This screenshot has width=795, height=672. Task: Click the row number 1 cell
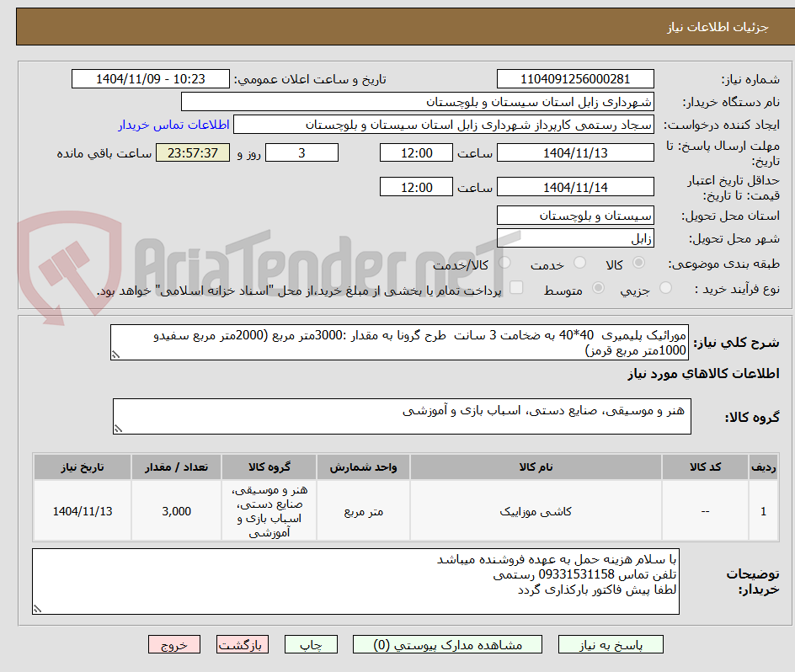tap(764, 511)
